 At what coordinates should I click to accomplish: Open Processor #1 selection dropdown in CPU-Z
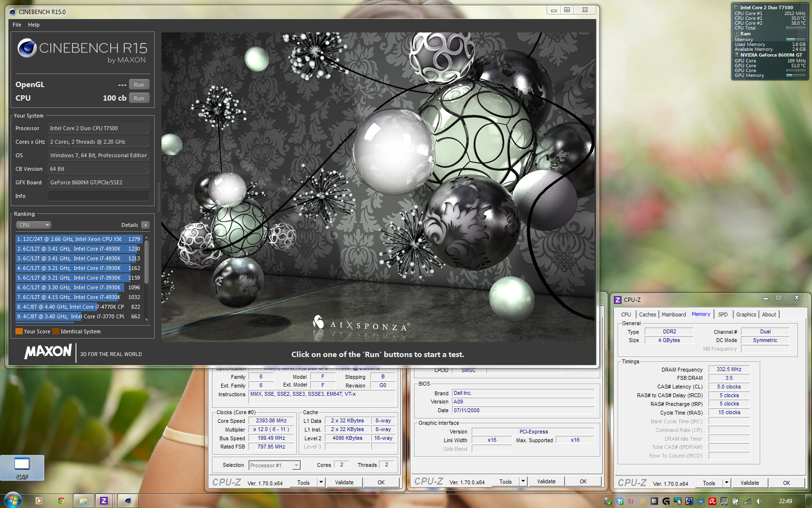tap(275, 465)
